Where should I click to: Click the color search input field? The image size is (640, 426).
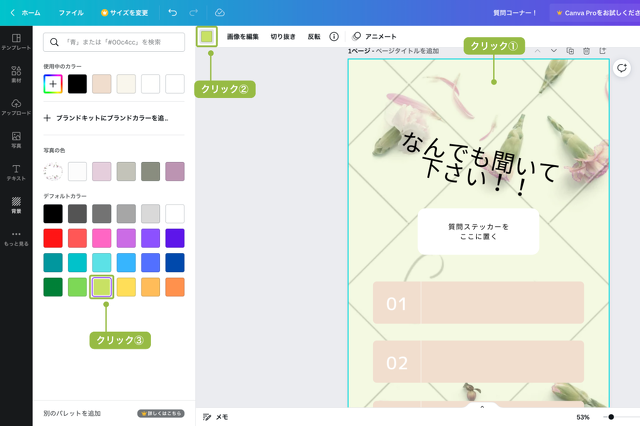pos(114,42)
